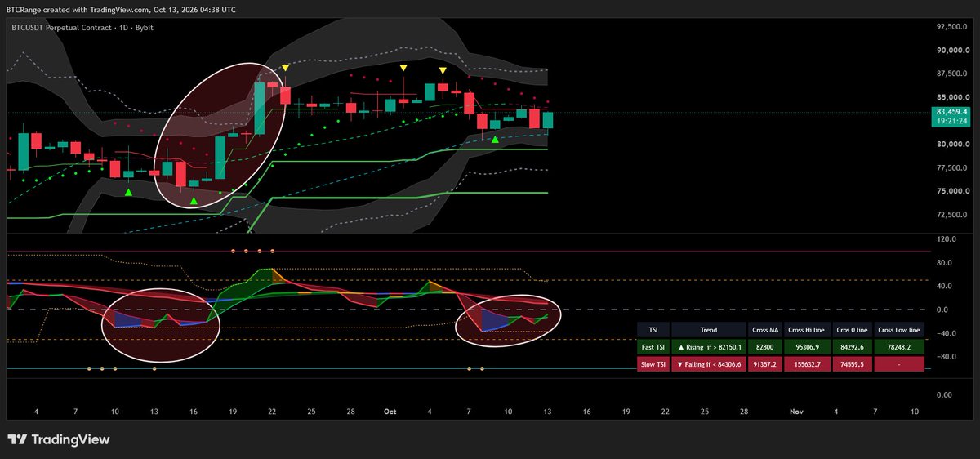This screenshot has height=459, width=980.
Task: Click the yellow down-triangle above the Sep 23 candle
Action: [285, 68]
